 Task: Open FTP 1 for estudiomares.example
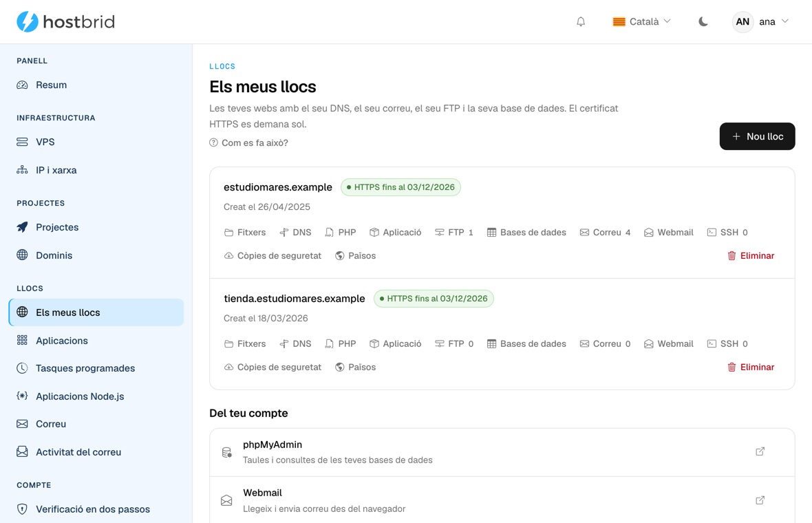453,233
